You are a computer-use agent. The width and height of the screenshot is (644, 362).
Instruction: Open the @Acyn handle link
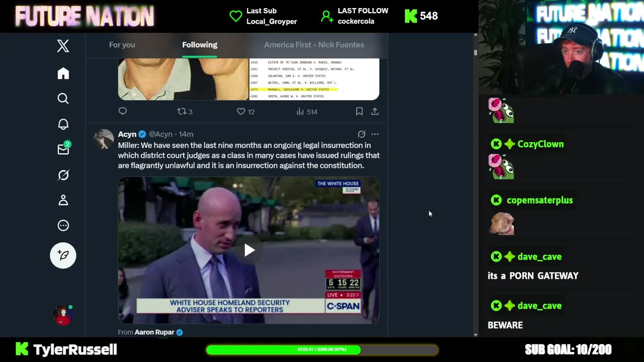pos(160,134)
